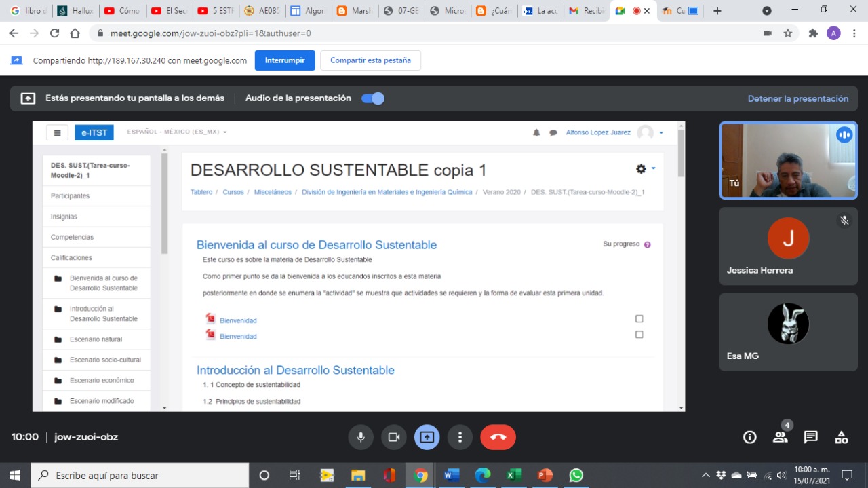Open the gear settings dropdown on course
Viewport: 868px width, 488px height.
pos(644,168)
